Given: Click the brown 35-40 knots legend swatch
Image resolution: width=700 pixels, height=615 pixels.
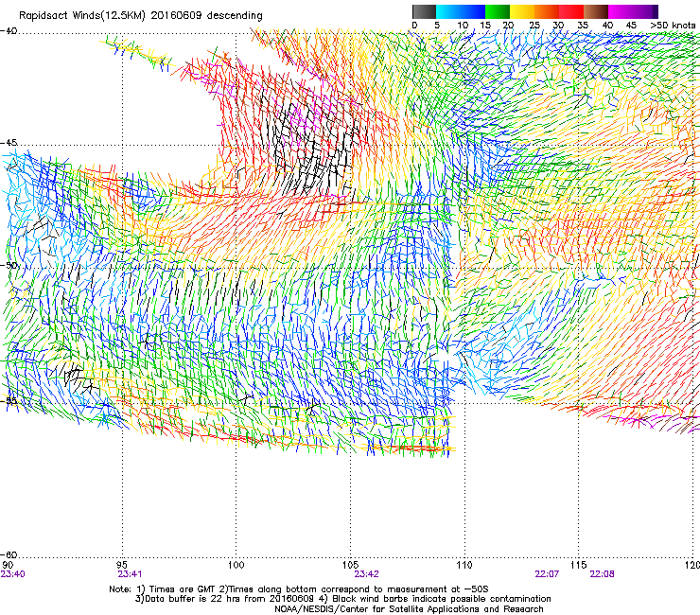Looking at the screenshot, I should [596, 11].
